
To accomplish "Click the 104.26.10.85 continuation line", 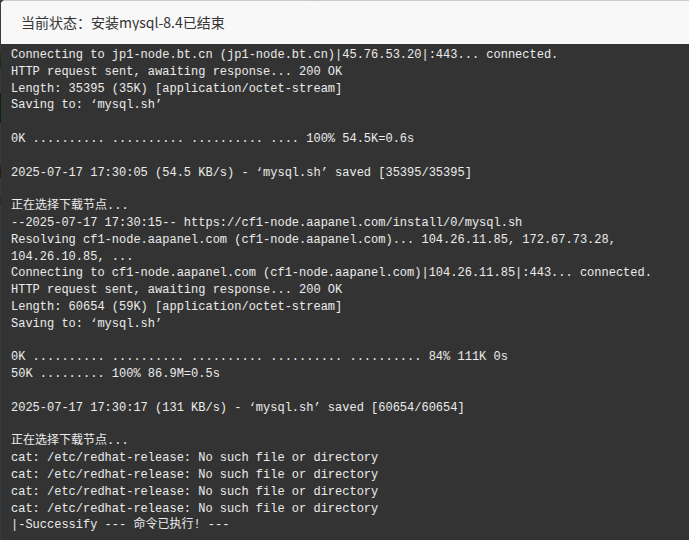I will [71, 256].
